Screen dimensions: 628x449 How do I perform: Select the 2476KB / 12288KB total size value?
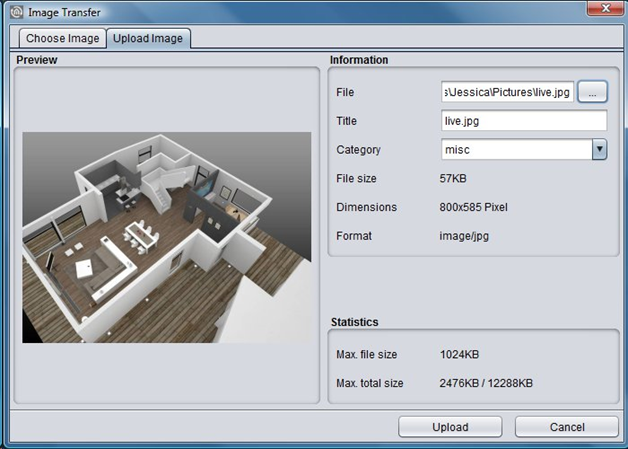486,383
